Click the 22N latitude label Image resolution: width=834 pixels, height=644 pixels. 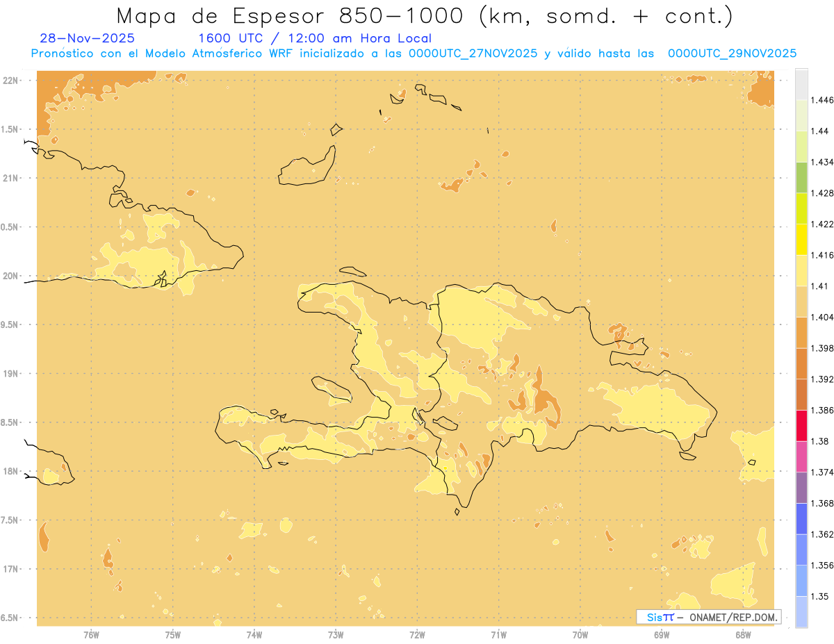tap(10, 81)
